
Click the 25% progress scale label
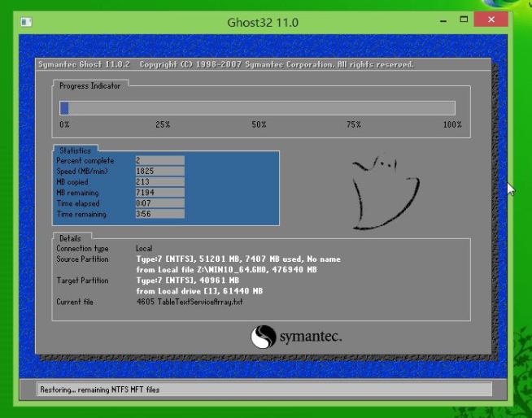[163, 124]
